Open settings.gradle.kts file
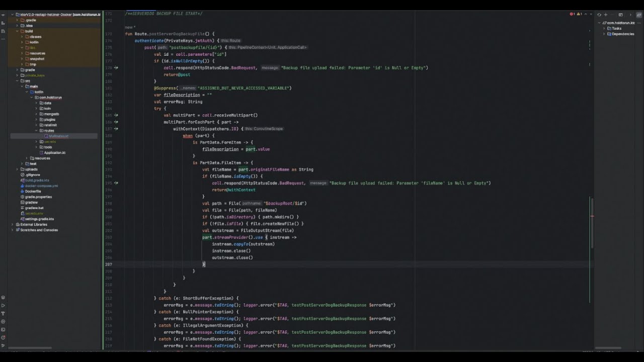Screen dimensions: 644x362 tap(39, 219)
